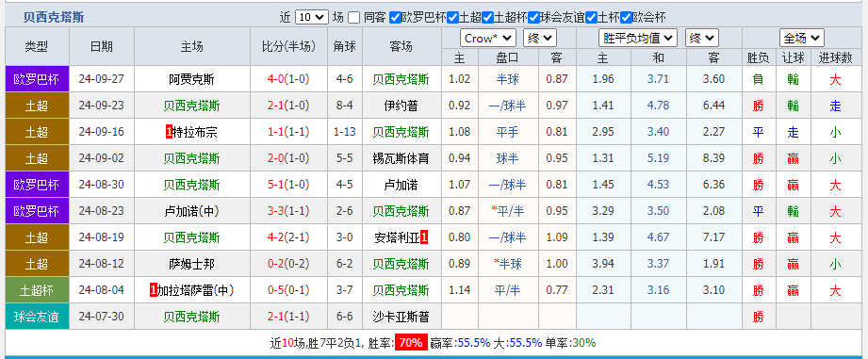The width and height of the screenshot is (868, 359).
Task: Uncheck the 土超 filter checkbox
Action: click(x=452, y=18)
